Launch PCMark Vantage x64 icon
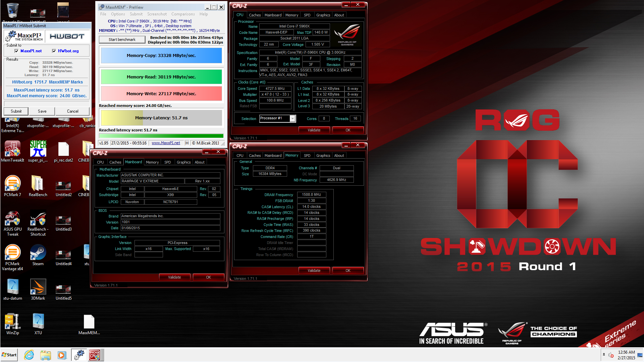This screenshot has width=644, height=362. [13, 258]
